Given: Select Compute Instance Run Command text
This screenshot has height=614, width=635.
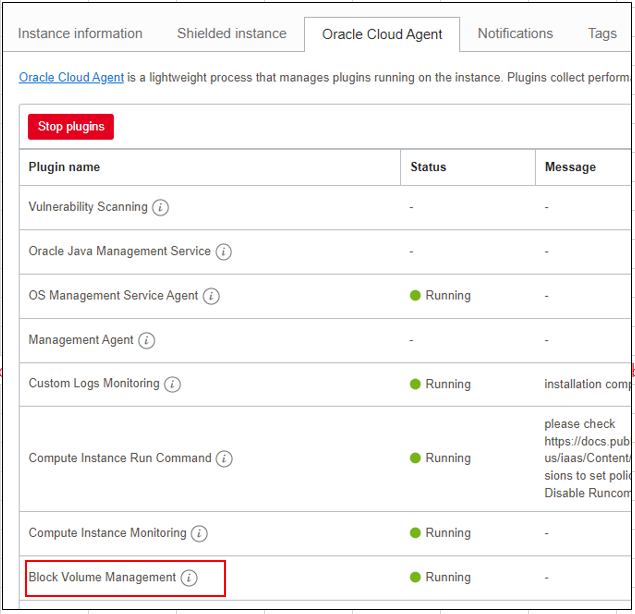Looking at the screenshot, I should click(x=120, y=458).
